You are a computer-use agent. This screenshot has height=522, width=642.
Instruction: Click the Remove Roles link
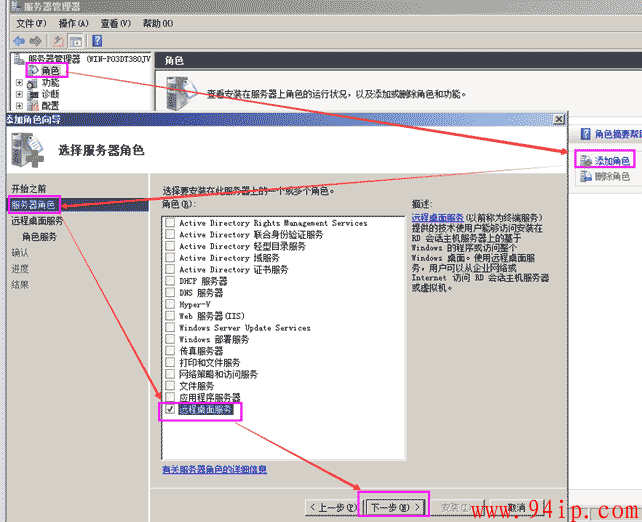click(612, 176)
